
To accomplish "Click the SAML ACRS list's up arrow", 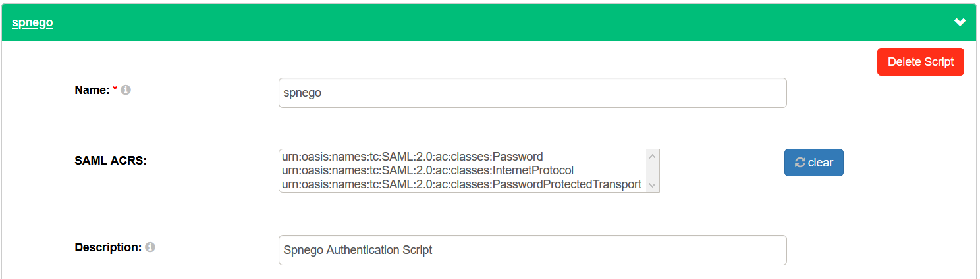I will 653,157.
